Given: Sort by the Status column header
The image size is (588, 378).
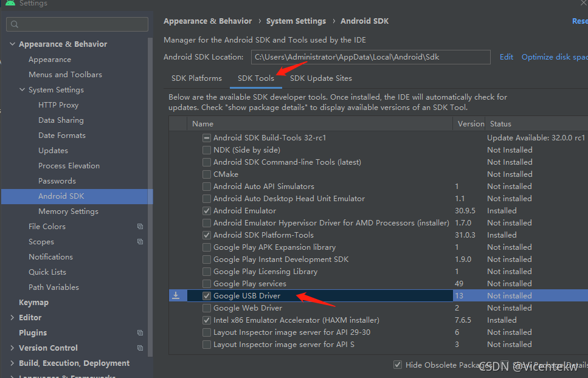Looking at the screenshot, I should (x=536, y=123).
